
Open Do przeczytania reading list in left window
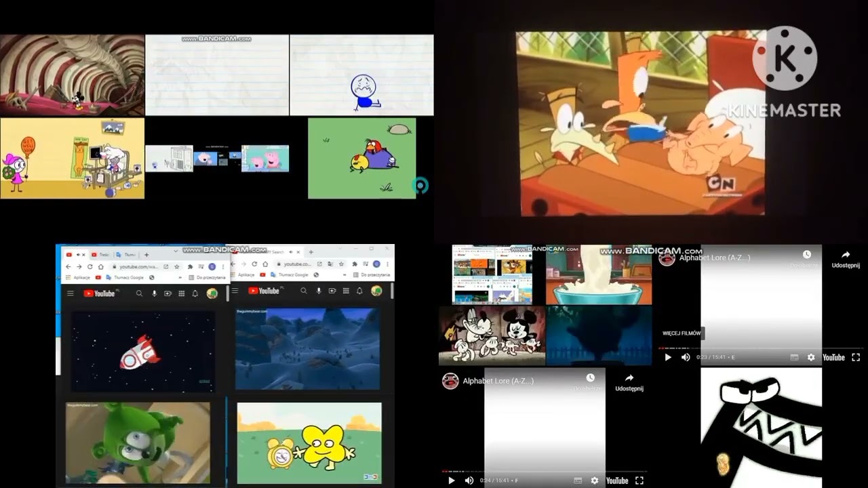(208, 277)
